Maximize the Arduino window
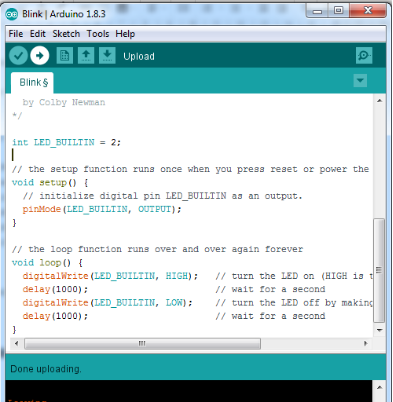 338,11
